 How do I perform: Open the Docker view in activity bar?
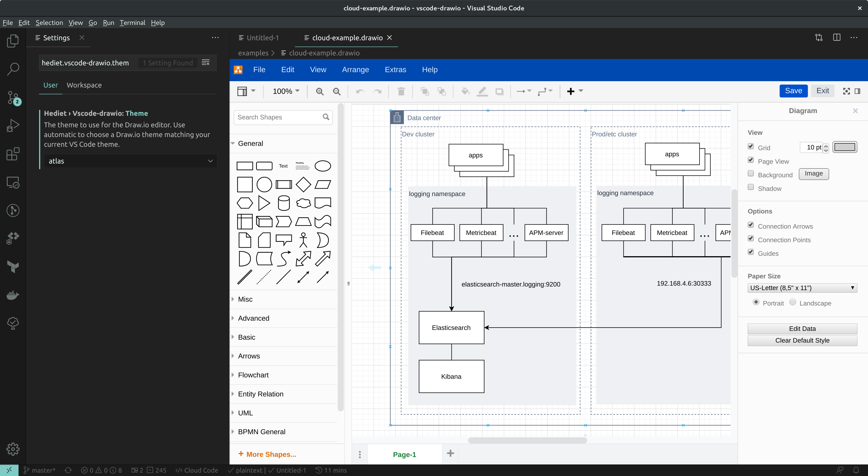(13, 295)
